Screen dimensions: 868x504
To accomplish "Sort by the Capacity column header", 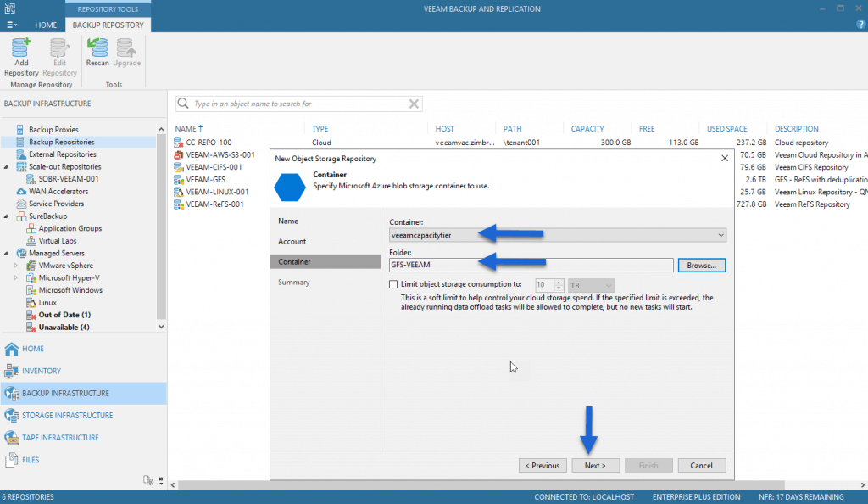I will click(x=587, y=128).
